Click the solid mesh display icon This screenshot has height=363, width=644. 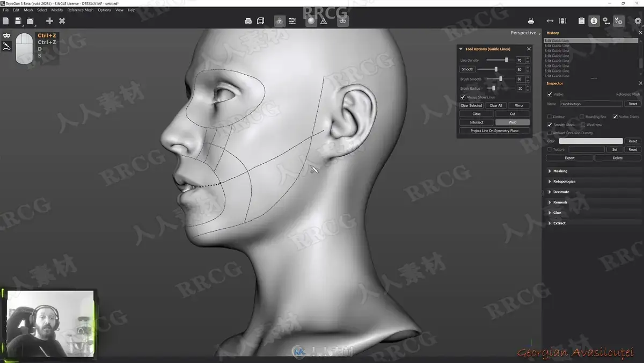(x=248, y=21)
